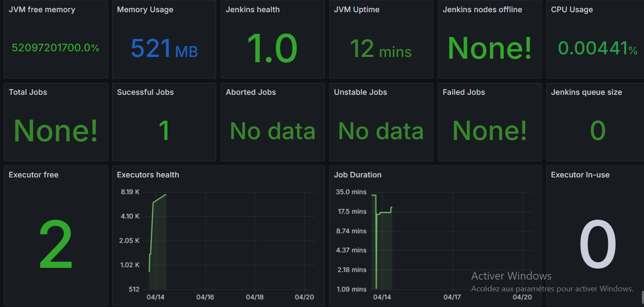Open the Unstable Jobs panel title

[x=360, y=92]
